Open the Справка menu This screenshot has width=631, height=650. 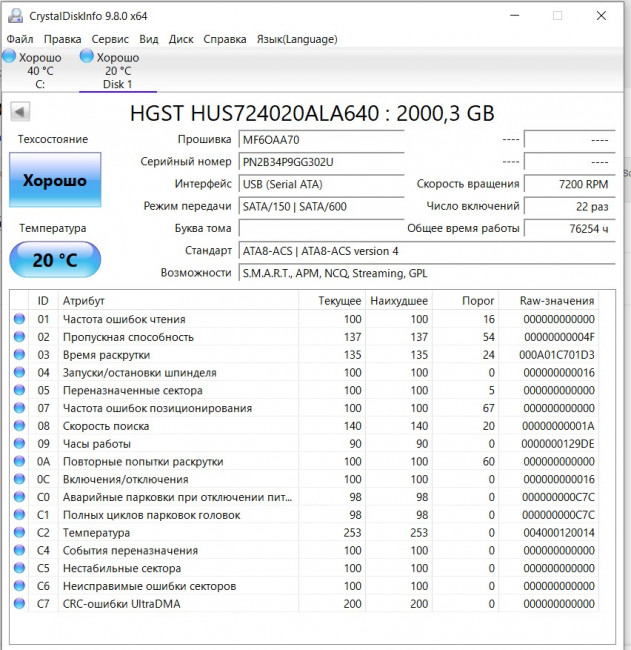pyautogui.click(x=225, y=39)
